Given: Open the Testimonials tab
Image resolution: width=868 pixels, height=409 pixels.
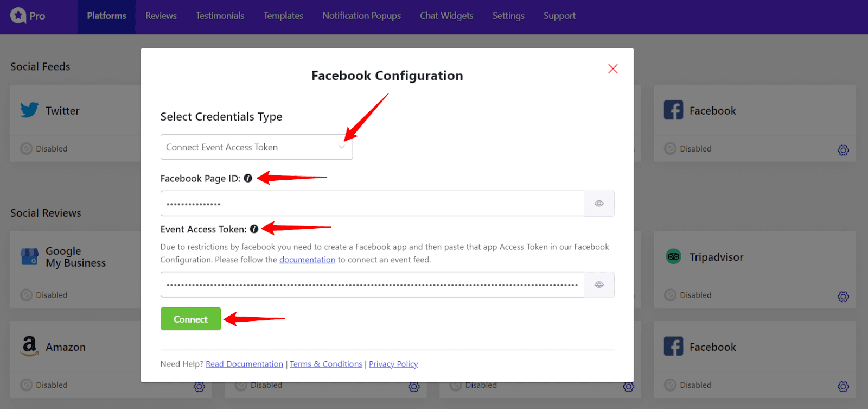Looking at the screenshot, I should tap(220, 16).
